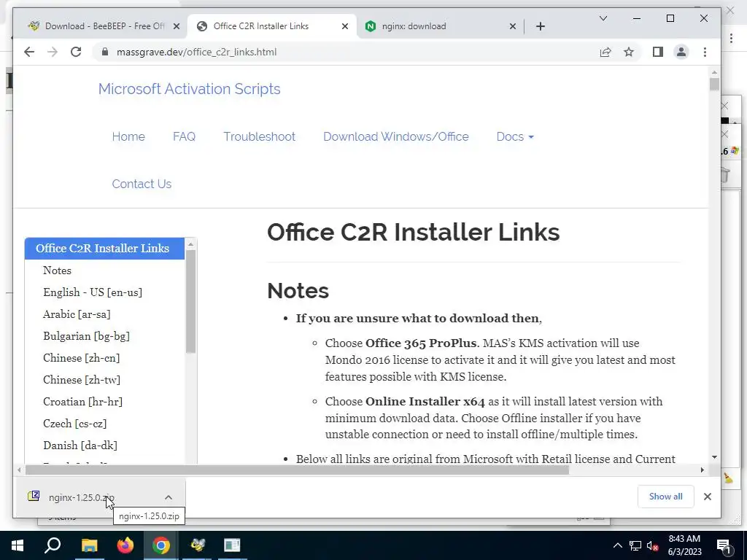Open the network status tray icon
The width and height of the screenshot is (747, 560).
click(635, 545)
